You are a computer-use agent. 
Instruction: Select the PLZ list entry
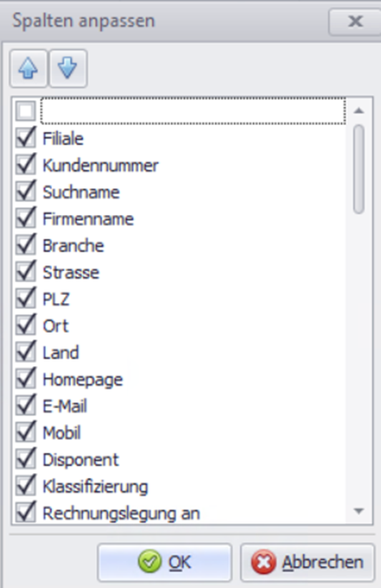(x=56, y=299)
